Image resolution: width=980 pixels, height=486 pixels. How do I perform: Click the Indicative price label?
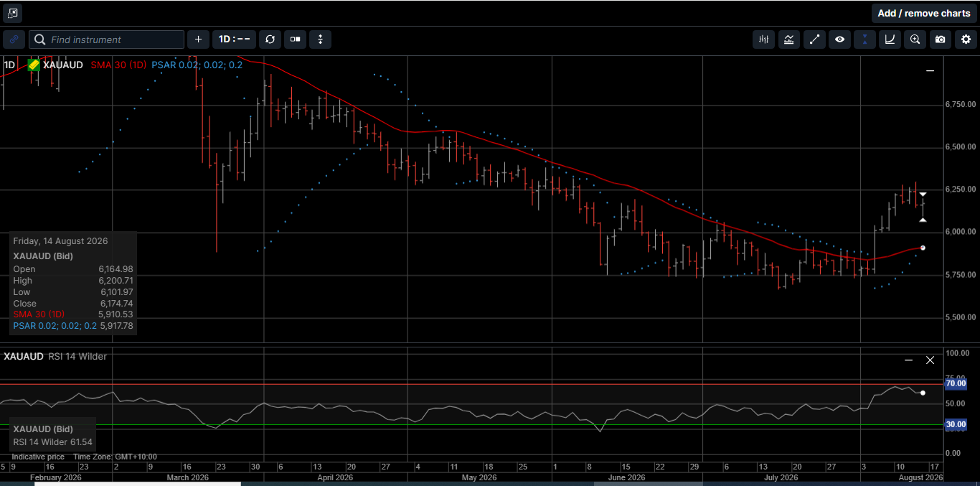point(38,457)
